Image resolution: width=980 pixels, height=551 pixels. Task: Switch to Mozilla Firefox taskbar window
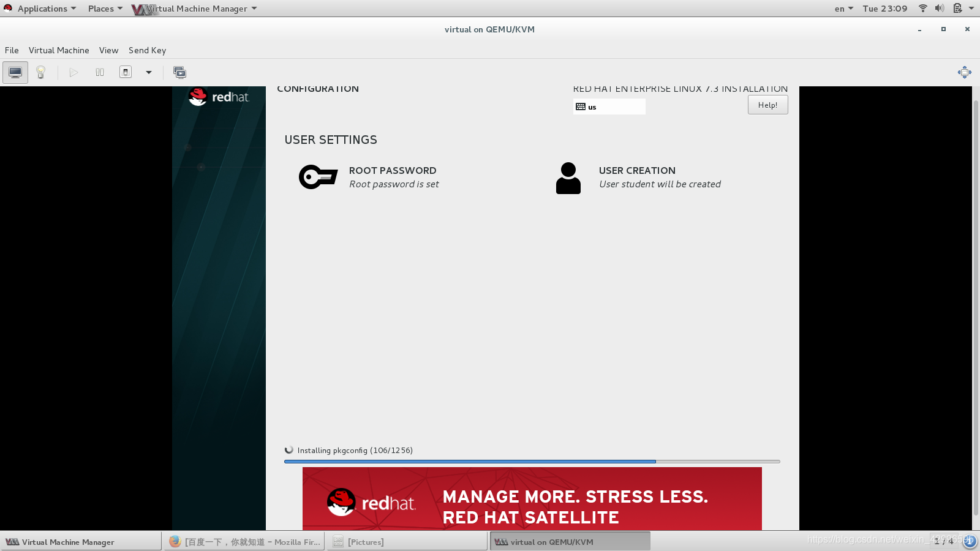244,542
